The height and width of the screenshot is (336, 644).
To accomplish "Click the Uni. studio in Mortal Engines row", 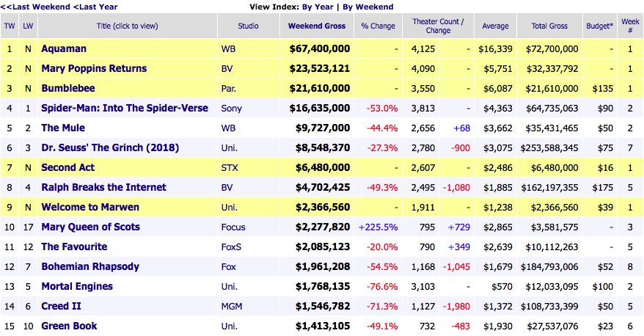I will [x=229, y=286].
